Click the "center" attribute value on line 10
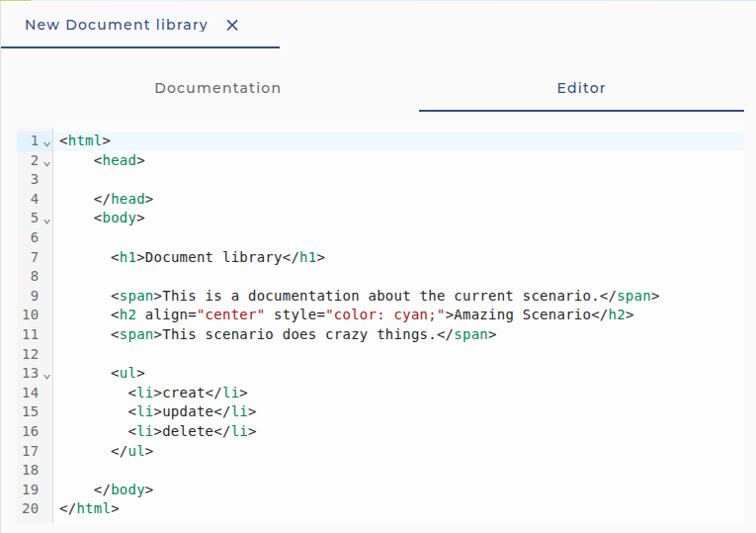 point(230,315)
